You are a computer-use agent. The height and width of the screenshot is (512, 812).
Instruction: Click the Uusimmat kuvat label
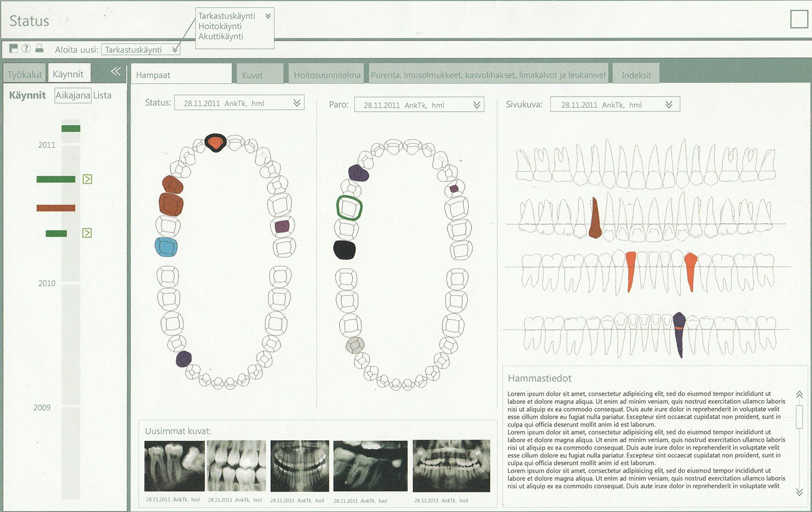tap(178, 431)
